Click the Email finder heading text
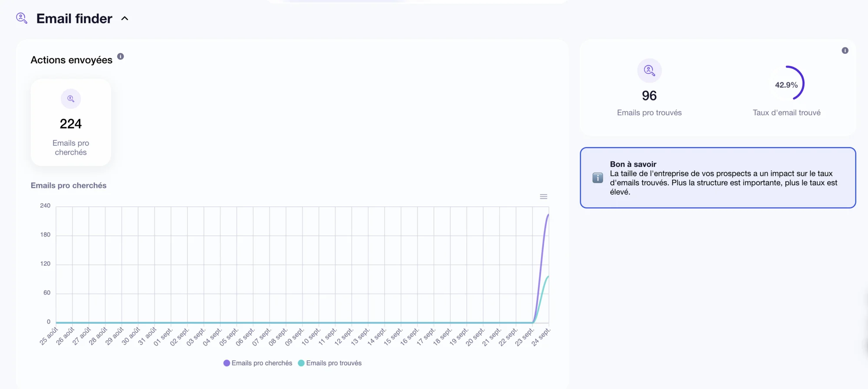 point(74,19)
